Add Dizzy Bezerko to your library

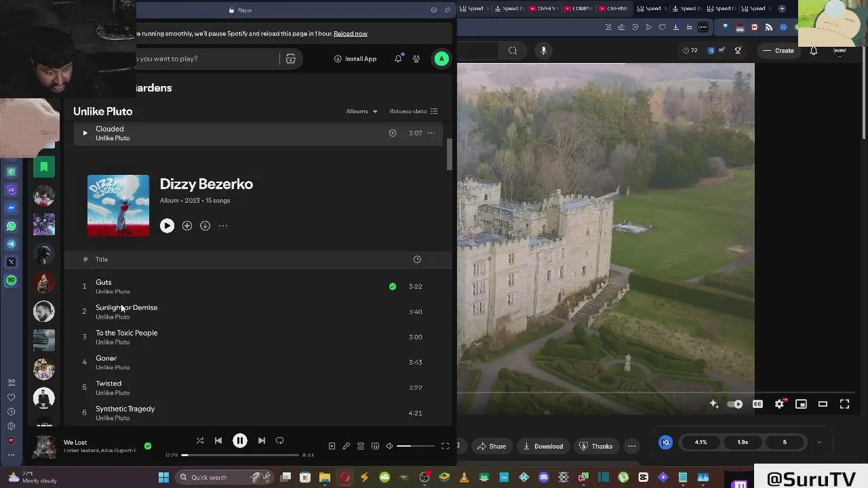pyautogui.click(x=187, y=226)
